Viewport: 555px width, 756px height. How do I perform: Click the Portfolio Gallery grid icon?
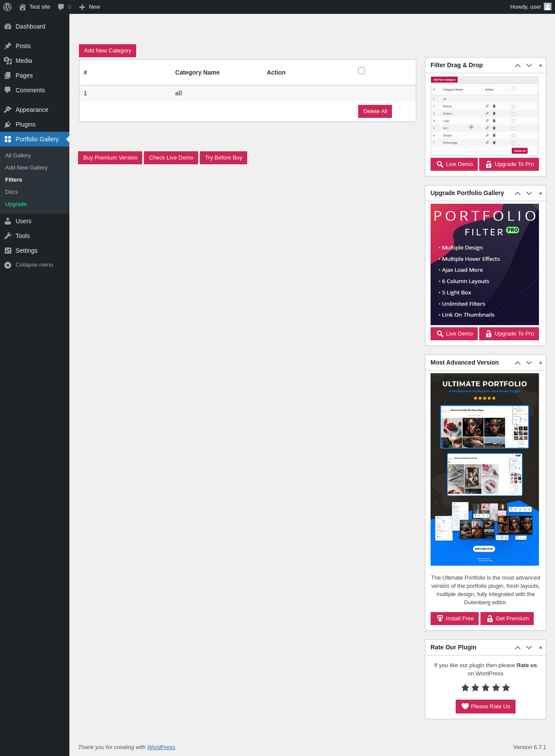(x=8, y=139)
